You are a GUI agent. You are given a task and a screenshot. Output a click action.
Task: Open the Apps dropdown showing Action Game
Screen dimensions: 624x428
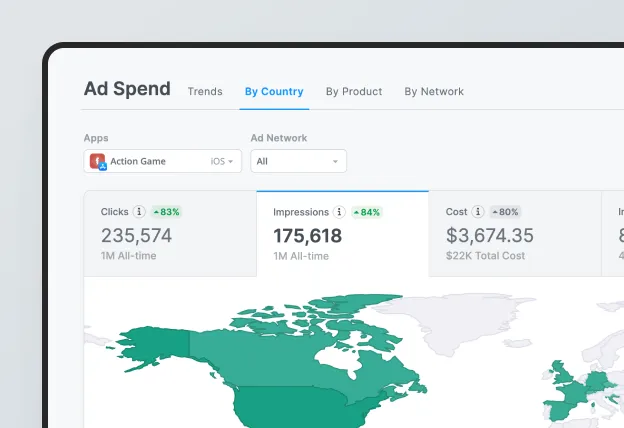[x=162, y=161]
